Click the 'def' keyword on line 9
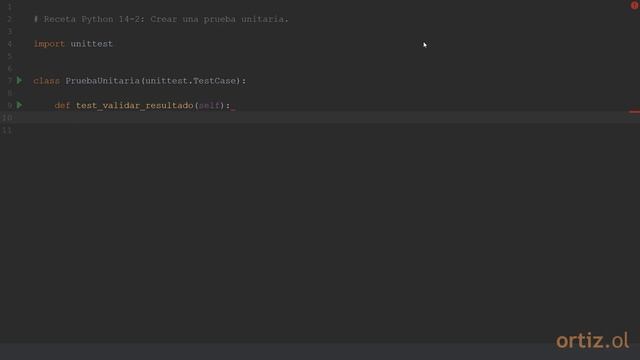This screenshot has width=640, height=360. pos(62,105)
